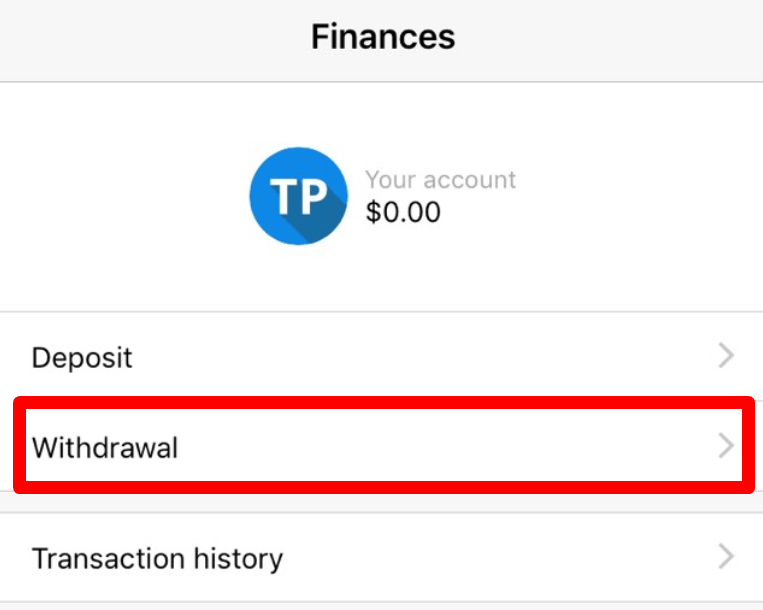
Task: Open Transaction history
Action: tap(381, 557)
